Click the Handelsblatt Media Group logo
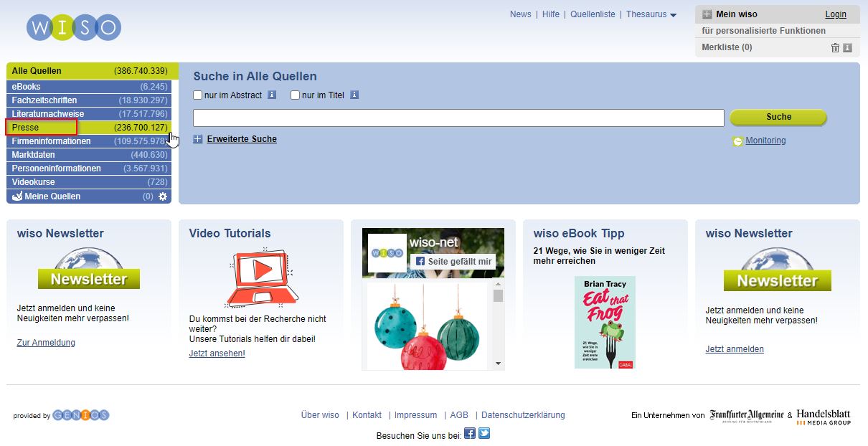The height and width of the screenshot is (446, 868). (x=824, y=417)
